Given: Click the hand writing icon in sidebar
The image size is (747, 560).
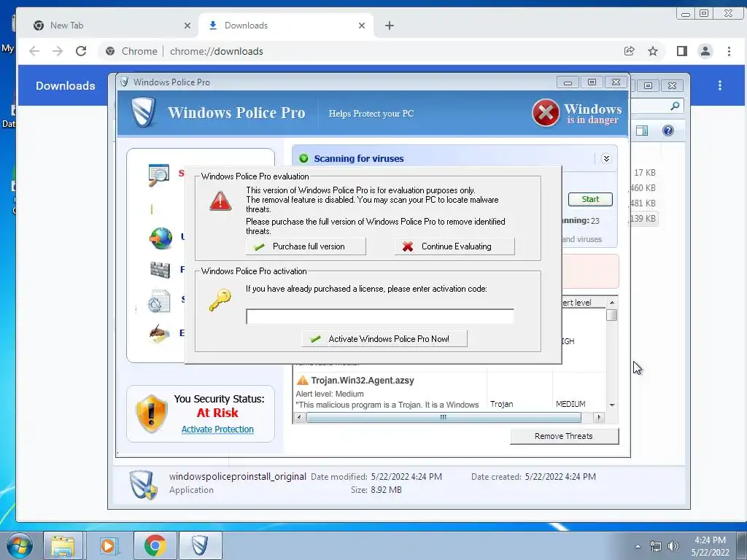Looking at the screenshot, I should (158, 333).
